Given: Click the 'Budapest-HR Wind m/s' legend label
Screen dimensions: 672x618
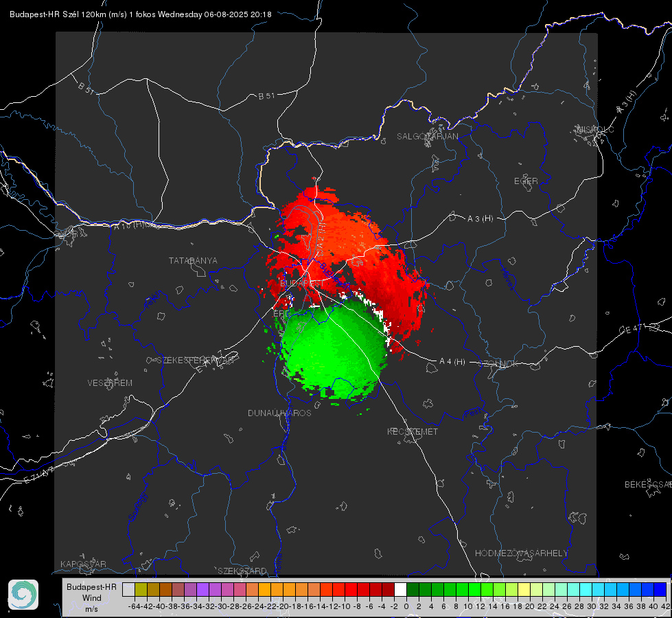Looking at the screenshot, I should tap(91, 597).
